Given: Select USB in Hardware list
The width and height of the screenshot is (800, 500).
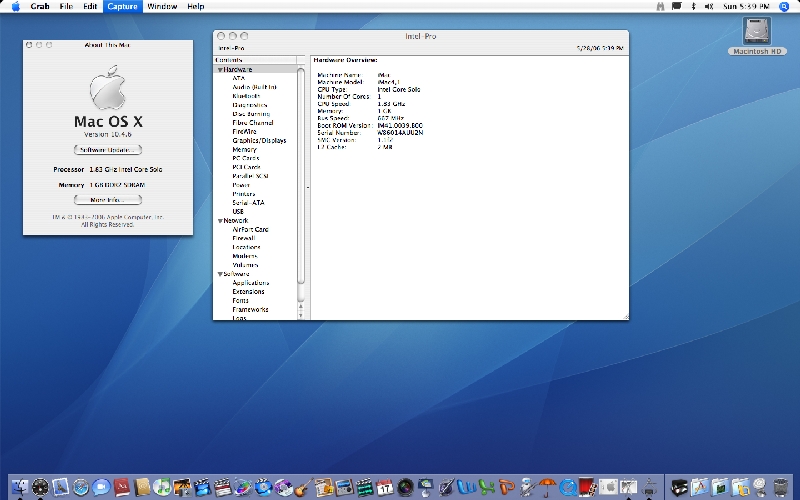Looking at the screenshot, I should [x=238, y=212].
